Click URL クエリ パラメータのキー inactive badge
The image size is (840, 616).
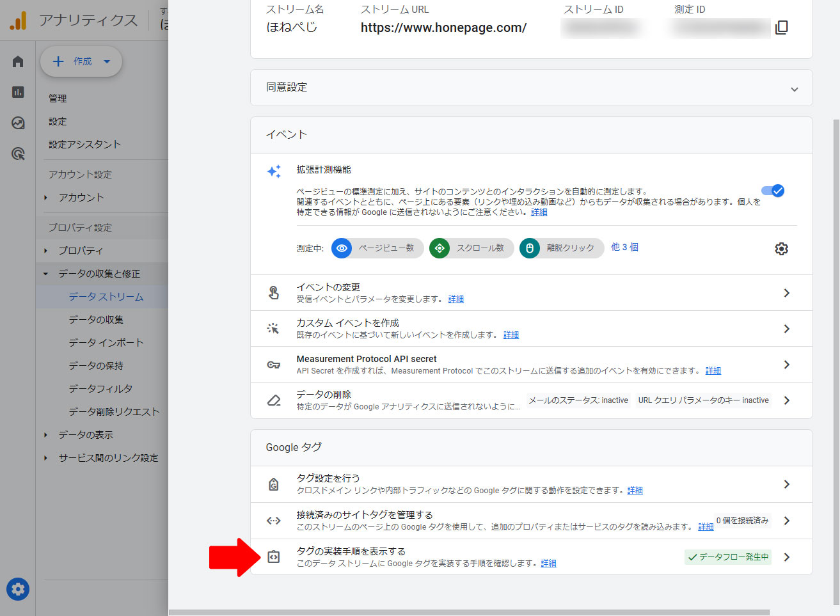(703, 400)
